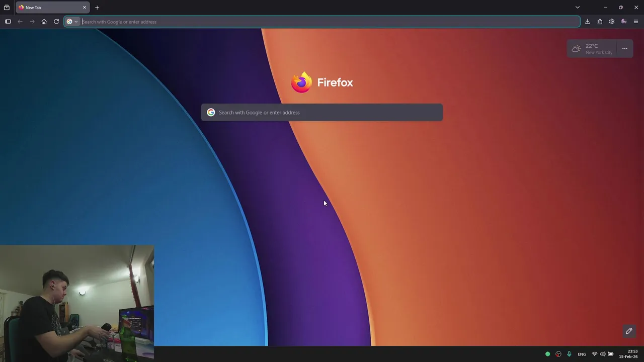Click the green status dot in tray
Viewport: 644px width, 362px height.
point(548,354)
